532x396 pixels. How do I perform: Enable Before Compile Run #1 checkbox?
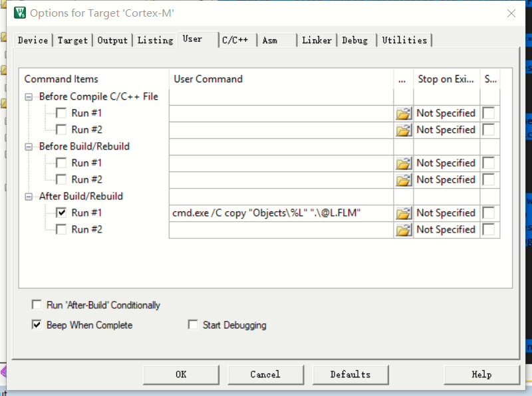(x=61, y=113)
